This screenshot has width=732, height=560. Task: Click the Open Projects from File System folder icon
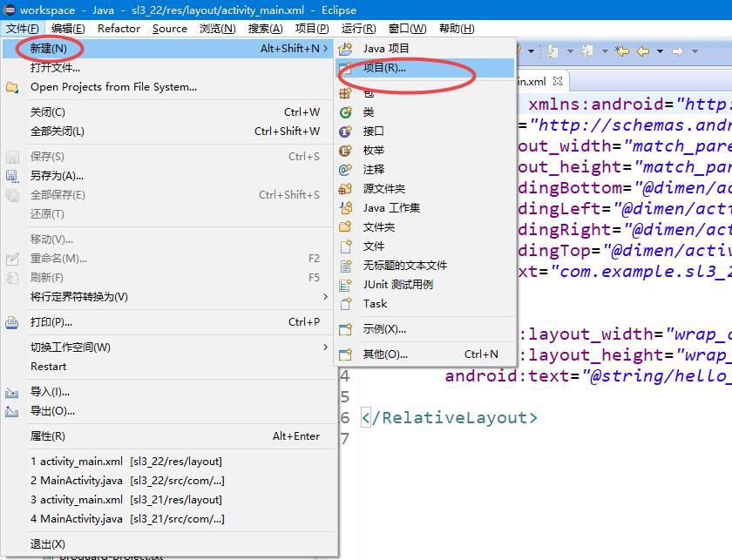12,87
